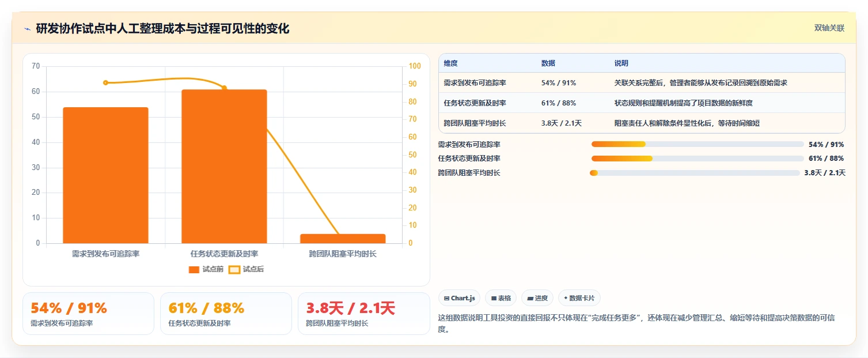Select the 数据卡片 tag
The image size is (868, 358).
pos(579,298)
